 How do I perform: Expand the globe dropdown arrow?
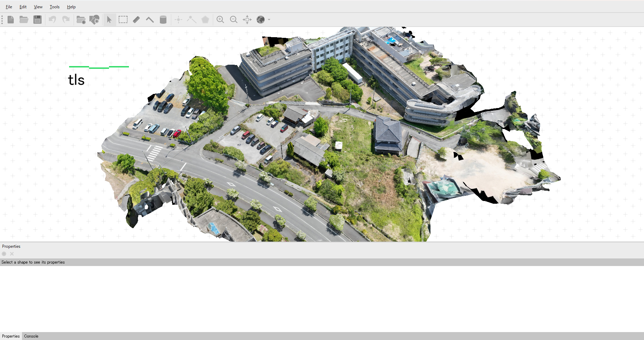(x=269, y=20)
